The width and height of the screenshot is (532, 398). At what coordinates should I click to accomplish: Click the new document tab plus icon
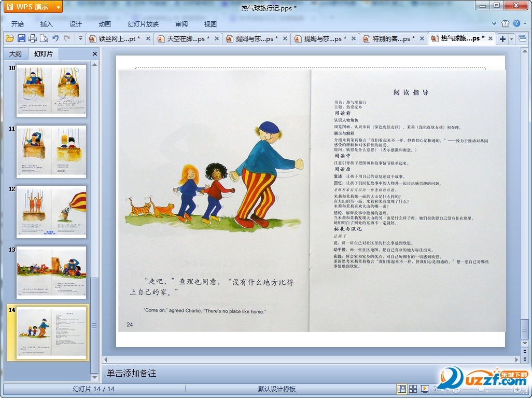tap(503, 39)
